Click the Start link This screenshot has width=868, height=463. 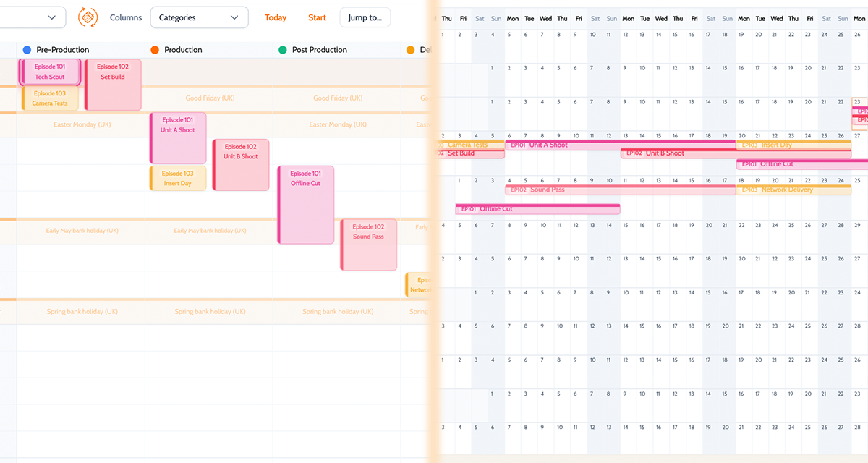317,17
